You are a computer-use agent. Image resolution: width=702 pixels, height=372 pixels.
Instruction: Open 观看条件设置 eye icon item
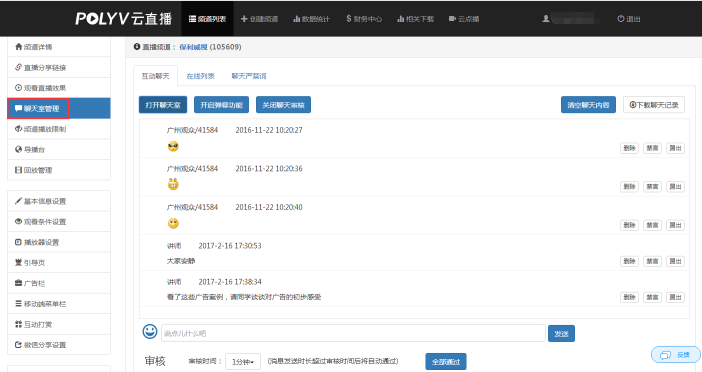pos(59,222)
